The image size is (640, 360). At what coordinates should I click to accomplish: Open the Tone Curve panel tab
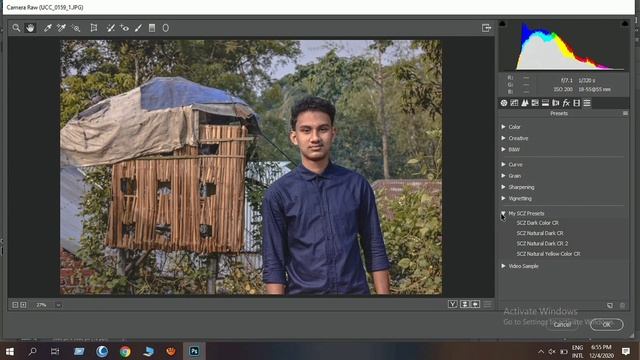(514, 103)
